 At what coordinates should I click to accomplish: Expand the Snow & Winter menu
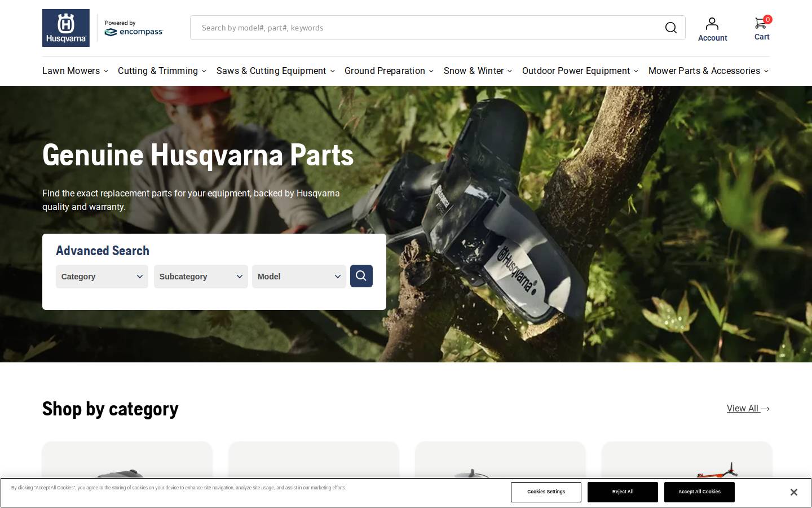coord(478,71)
